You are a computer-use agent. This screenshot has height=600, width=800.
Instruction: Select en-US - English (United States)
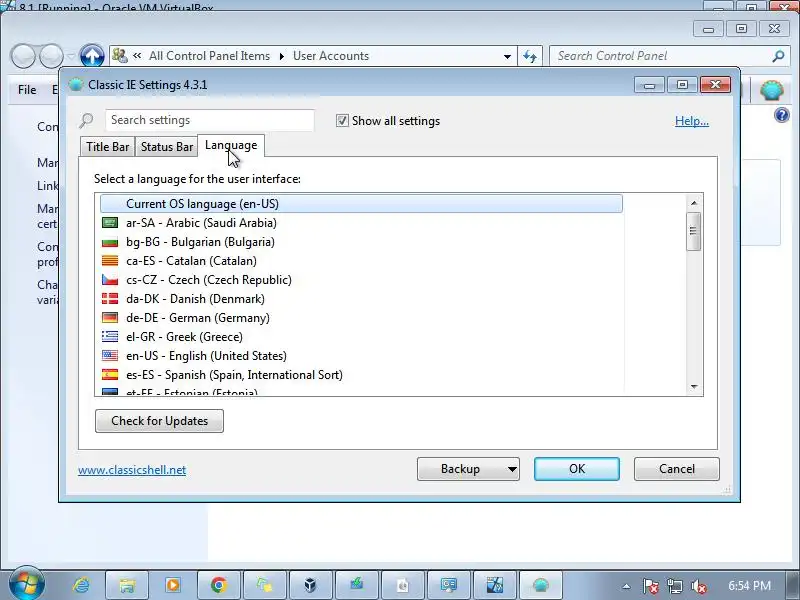tap(361, 356)
